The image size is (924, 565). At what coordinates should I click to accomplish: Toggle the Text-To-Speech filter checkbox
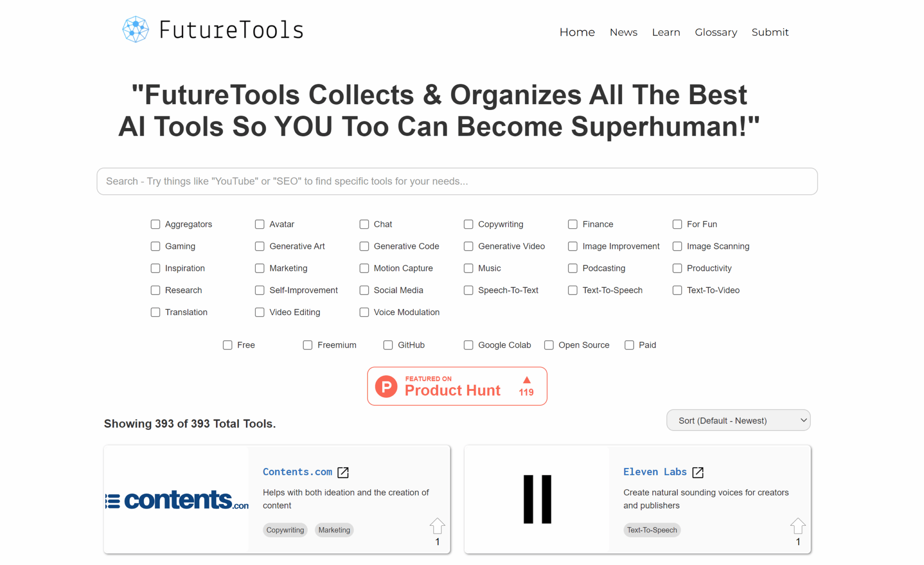click(573, 290)
